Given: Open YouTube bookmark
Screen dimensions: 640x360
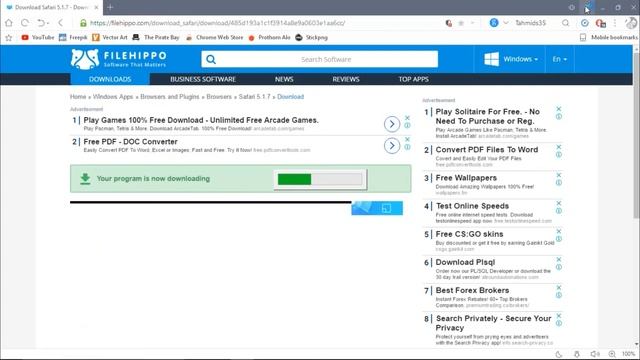Looking at the screenshot, I should pos(38,38).
